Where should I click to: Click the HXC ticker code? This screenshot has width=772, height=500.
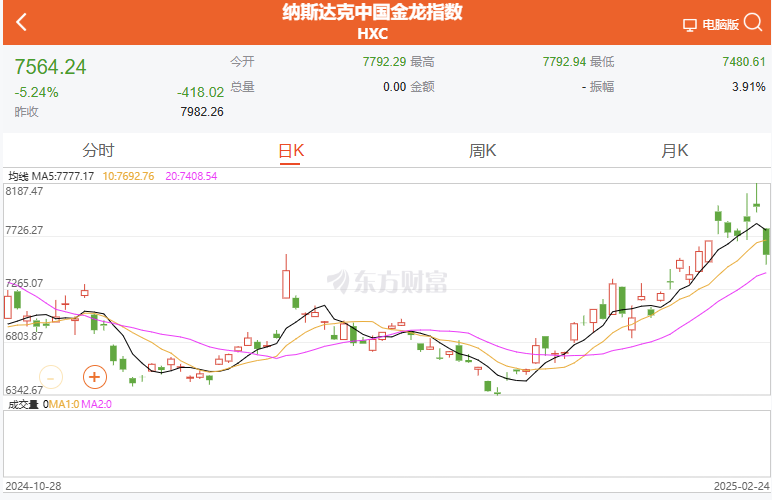[x=373, y=33]
